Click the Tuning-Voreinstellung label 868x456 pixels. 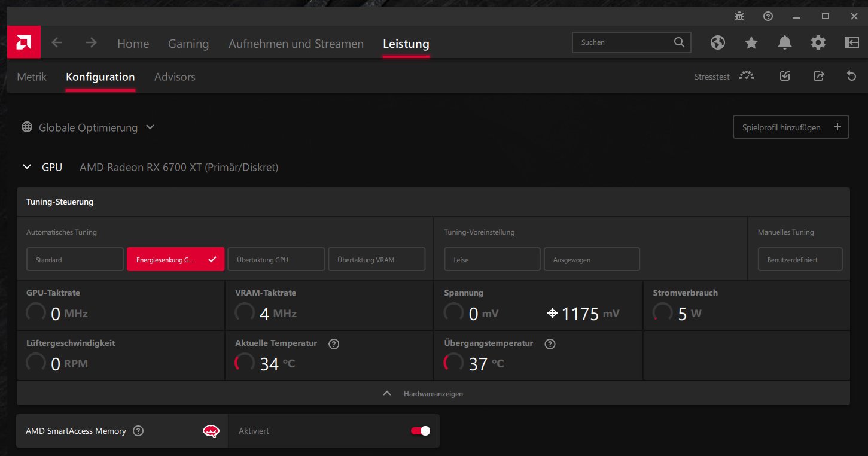pos(479,232)
